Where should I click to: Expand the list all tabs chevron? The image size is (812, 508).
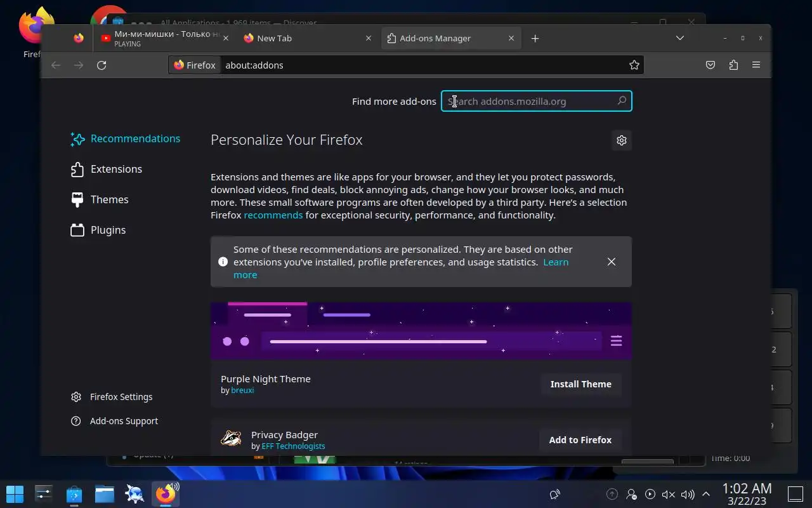coord(679,38)
